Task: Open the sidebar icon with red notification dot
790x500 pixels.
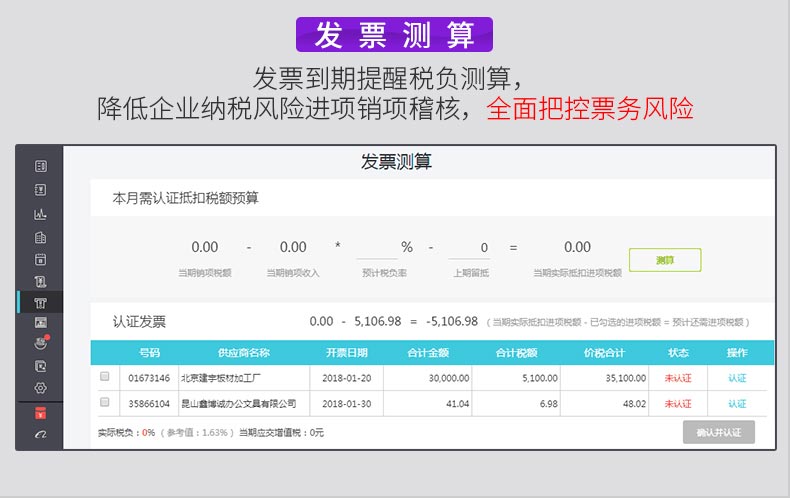Action: [x=41, y=343]
